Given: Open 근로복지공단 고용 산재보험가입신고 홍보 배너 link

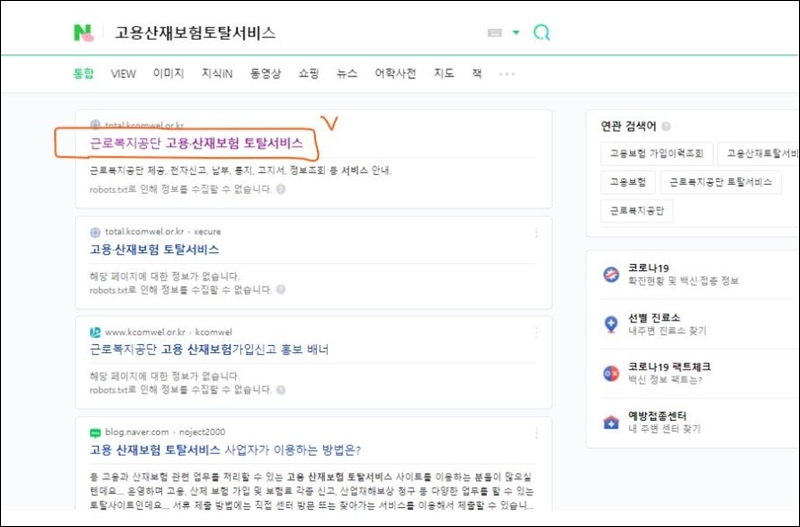Looking at the screenshot, I should [x=209, y=349].
